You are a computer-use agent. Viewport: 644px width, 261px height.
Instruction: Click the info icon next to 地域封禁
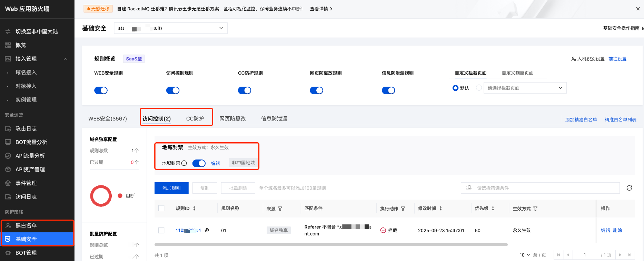(x=184, y=163)
